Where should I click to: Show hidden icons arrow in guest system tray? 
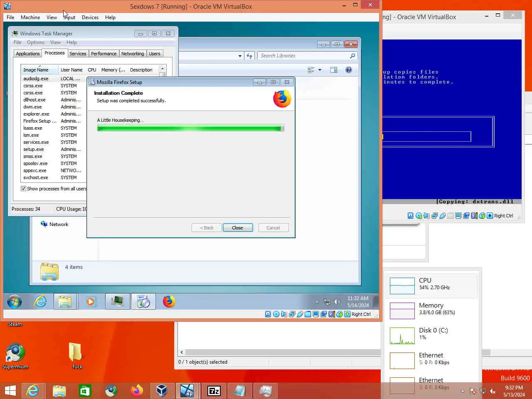(x=317, y=302)
